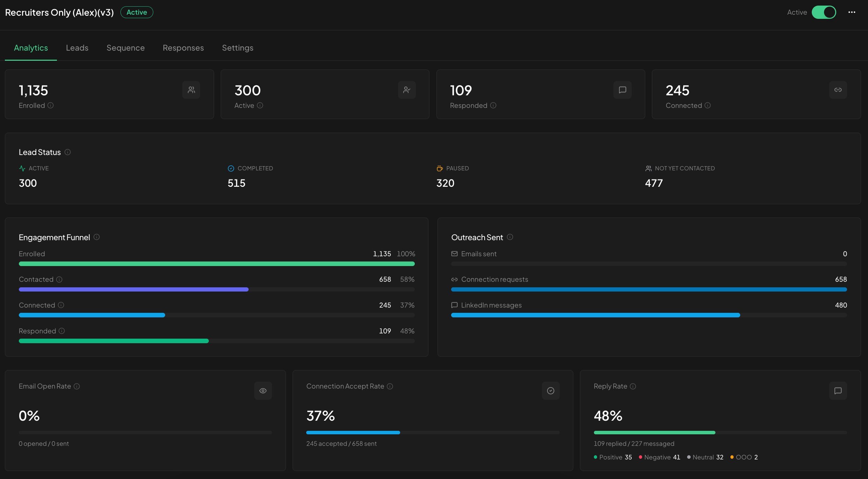Screen dimensions: 868x479
Task: Click the ACTIVE pulse icon in Lead Status
Action: [22, 168]
